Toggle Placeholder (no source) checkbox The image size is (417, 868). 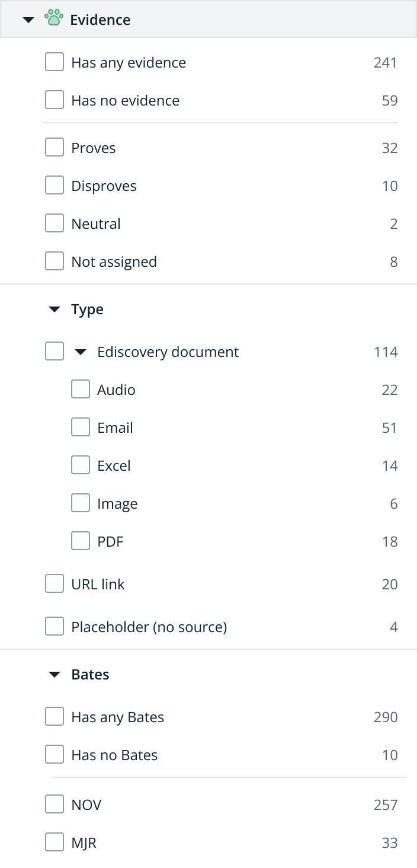[54, 627]
